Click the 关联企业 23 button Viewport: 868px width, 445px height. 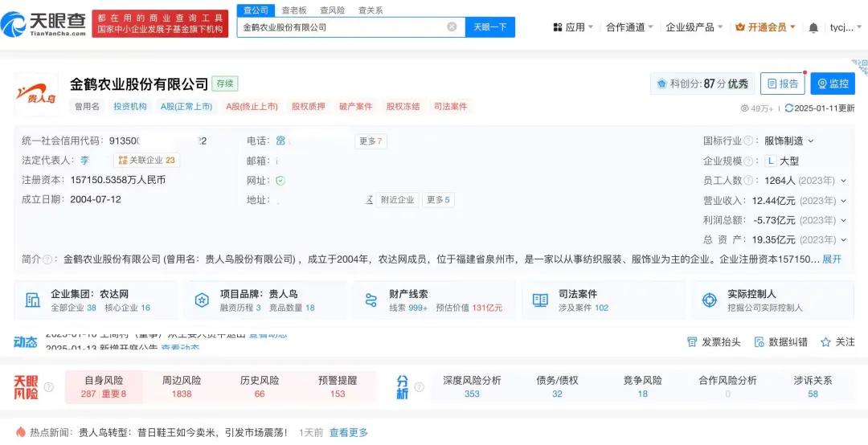point(146,161)
